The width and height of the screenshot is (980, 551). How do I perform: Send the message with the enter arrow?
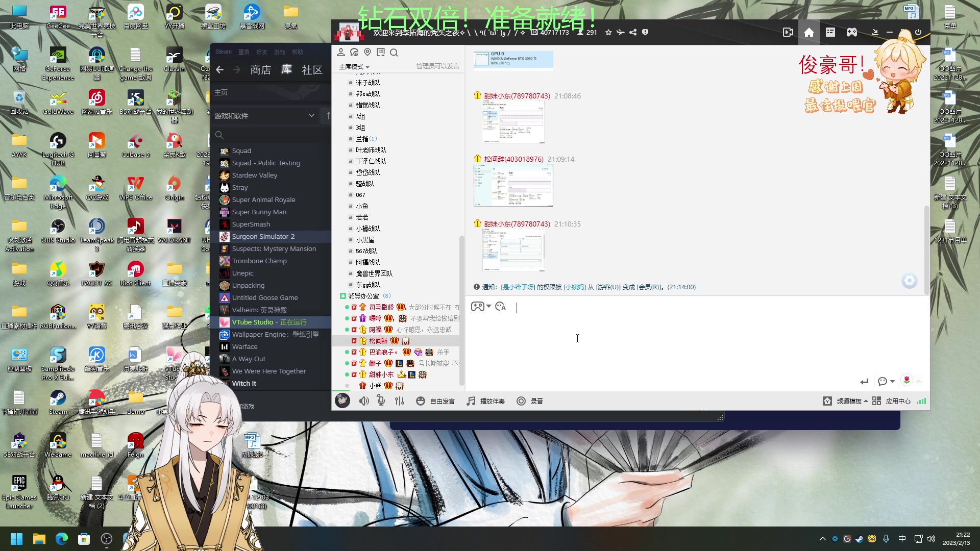(864, 382)
